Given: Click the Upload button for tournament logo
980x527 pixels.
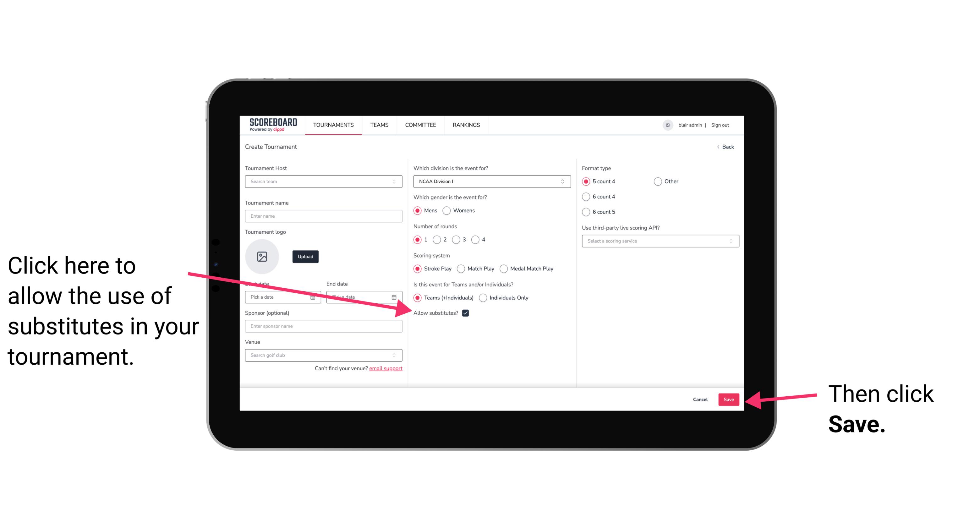Looking at the screenshot, I should [304, 256].
